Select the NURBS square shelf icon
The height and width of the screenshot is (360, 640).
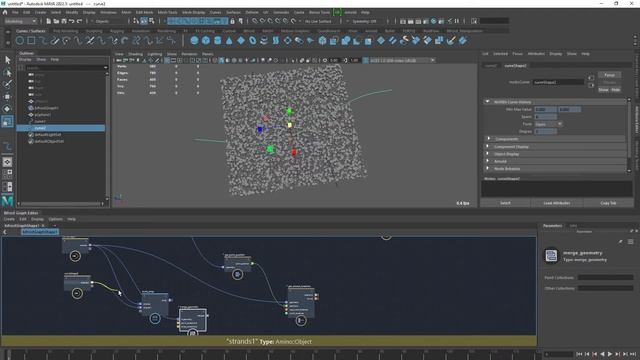(x=31, y=40)
